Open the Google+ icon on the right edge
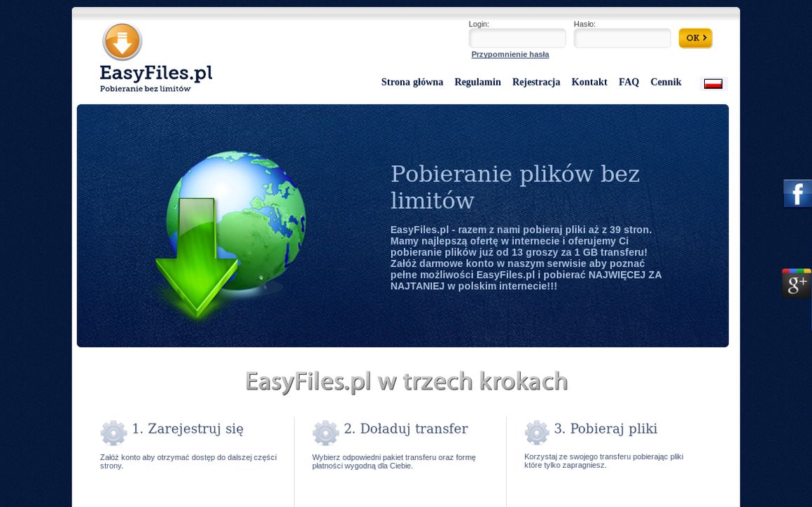812x507 pixels. pos(797,283)
